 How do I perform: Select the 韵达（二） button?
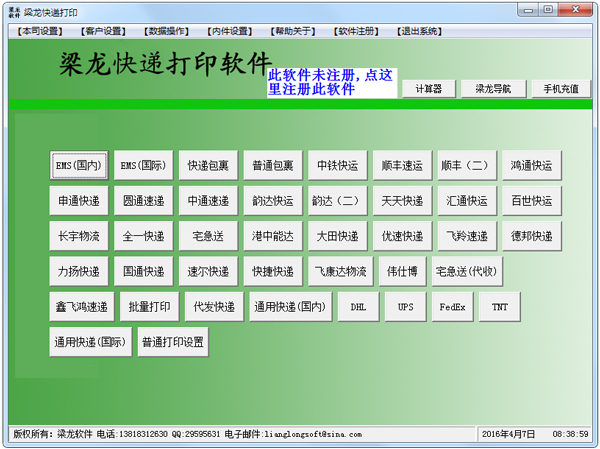[x=338, y=201]
